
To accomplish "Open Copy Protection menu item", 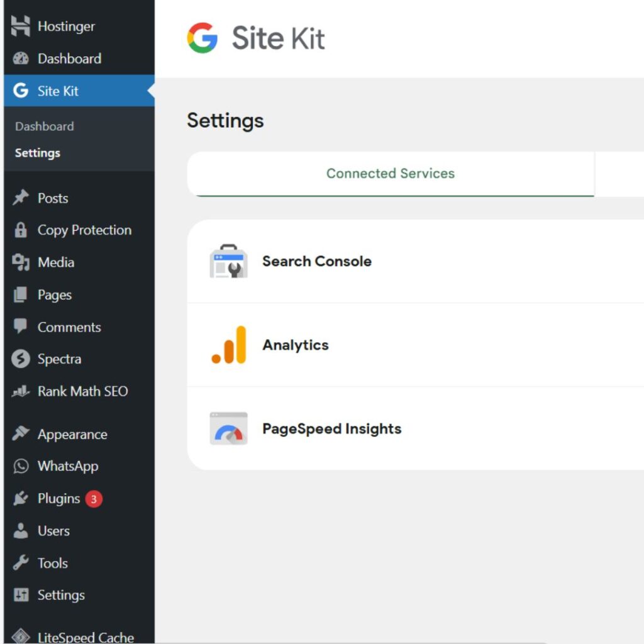I will tap(79, 230).
